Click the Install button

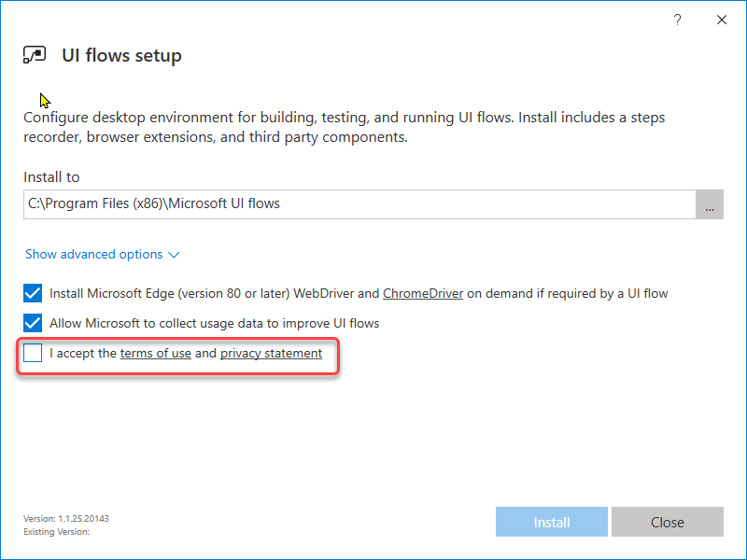point(552,522)
